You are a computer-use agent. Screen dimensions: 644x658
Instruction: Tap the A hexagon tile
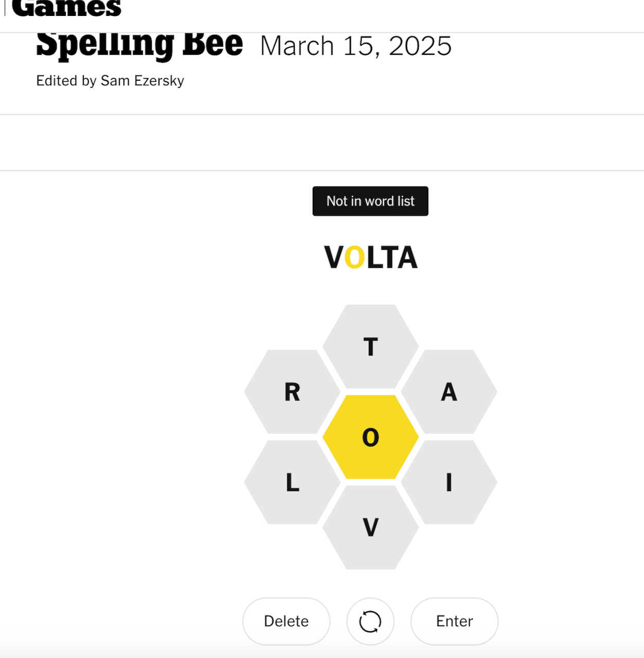449,392
